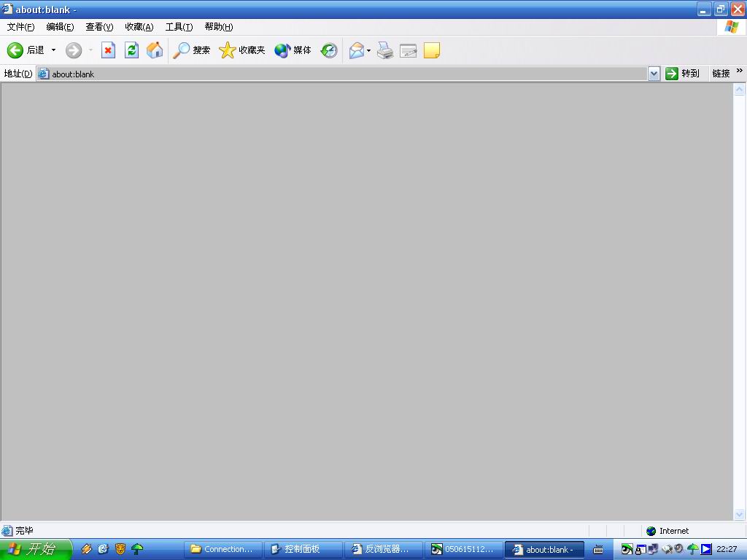
Task: Click the scrollbar down arrow
Action: click(x=739, y=514)
